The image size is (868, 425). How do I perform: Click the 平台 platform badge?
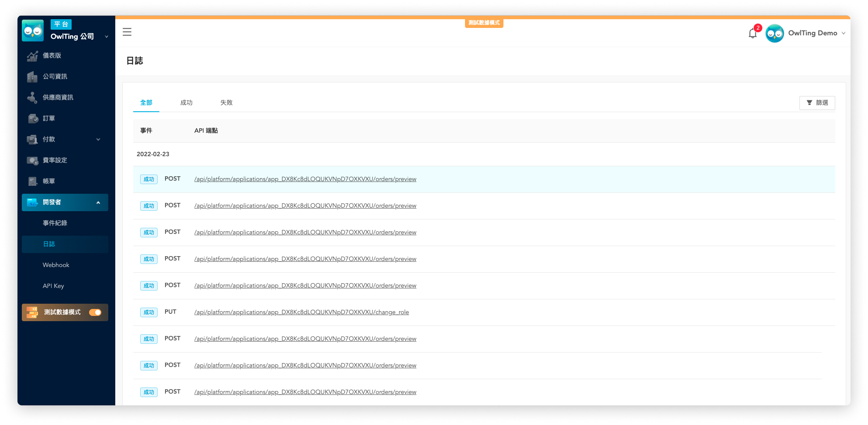tap(61, 24)
